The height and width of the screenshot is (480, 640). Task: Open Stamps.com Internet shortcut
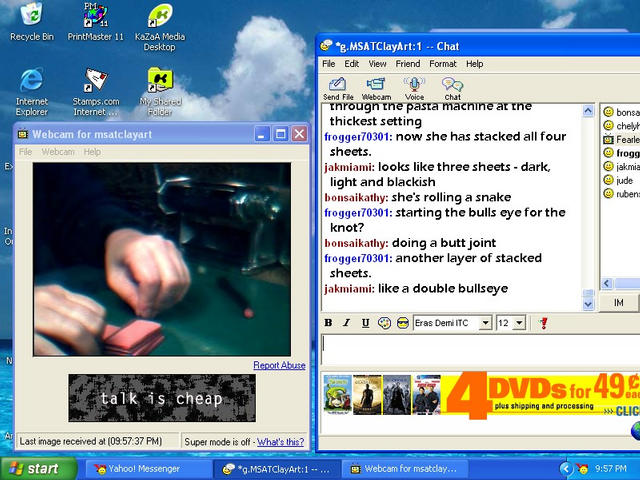pyautogui.click(x=96, y=91)
